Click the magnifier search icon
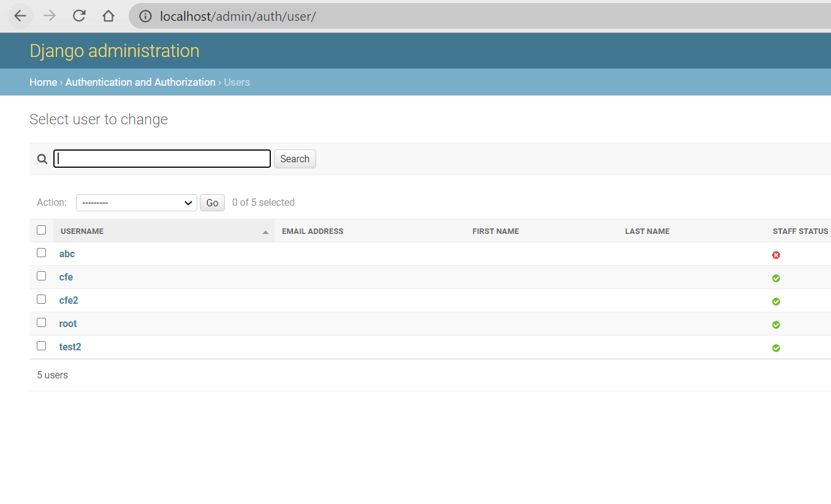831x504 pixels. pos(42,159)
